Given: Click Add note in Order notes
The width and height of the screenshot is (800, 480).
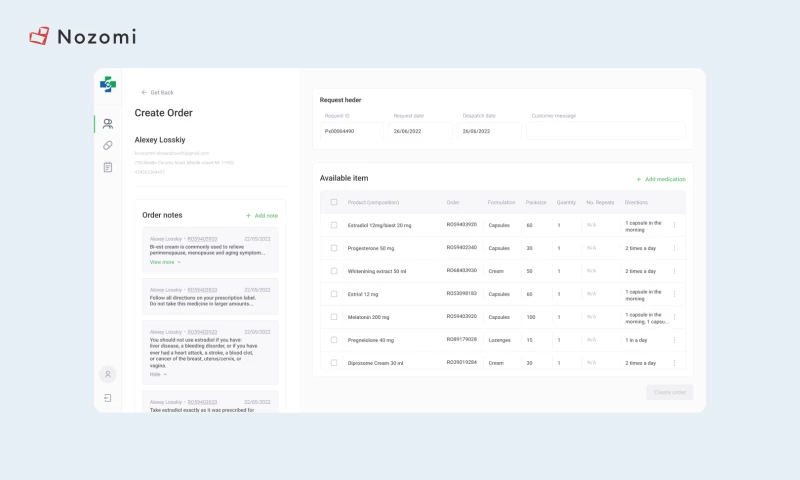Looking at the screenshot, I should (x=262, y=216).
